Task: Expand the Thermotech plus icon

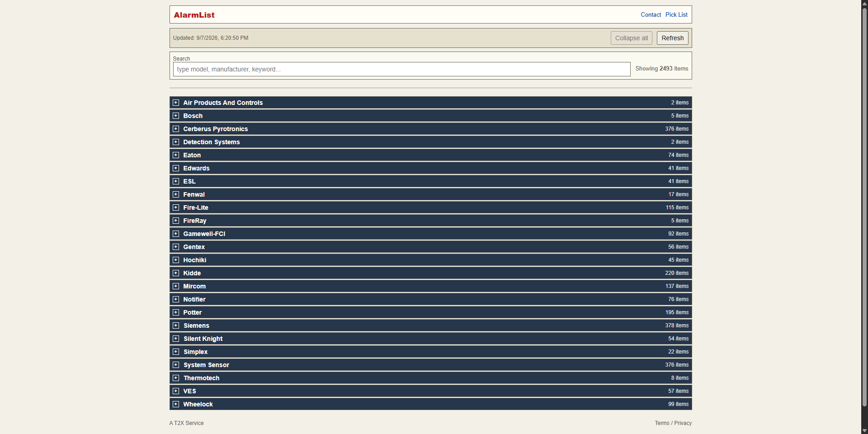Action: coord(176,378)
